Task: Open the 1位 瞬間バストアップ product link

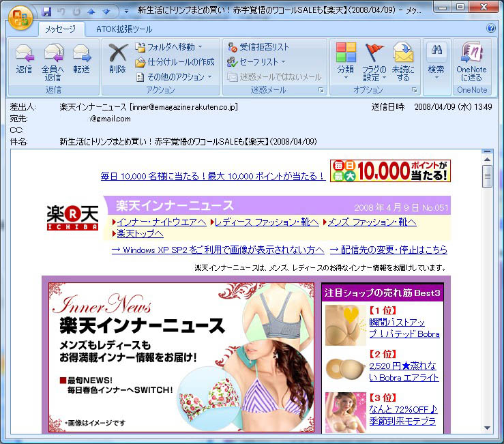Action: (x=404, y=328)
